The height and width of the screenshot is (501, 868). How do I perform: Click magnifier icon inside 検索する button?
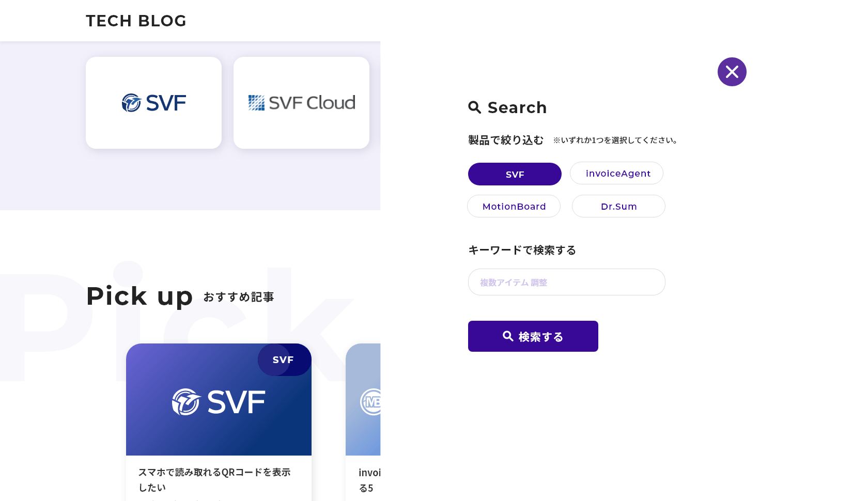tap(508, 336)
